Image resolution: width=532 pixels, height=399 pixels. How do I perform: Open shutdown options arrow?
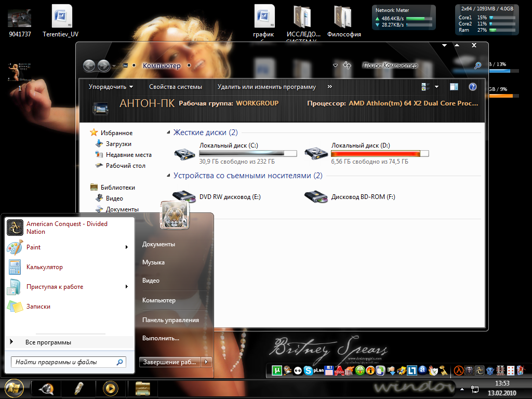tap(206, 362)
